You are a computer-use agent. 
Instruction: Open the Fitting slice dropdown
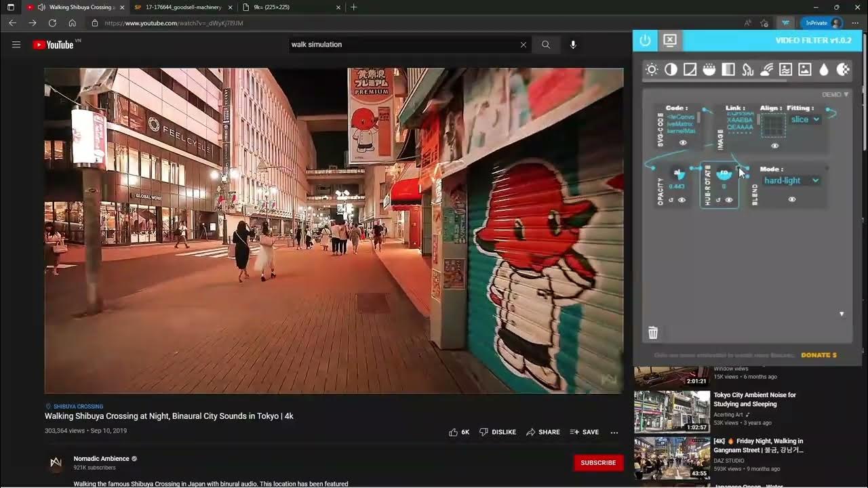(x=805, y=119)
